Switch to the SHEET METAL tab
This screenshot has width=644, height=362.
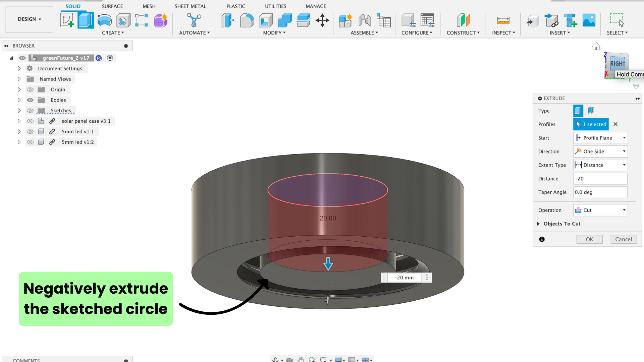(190, 6)
